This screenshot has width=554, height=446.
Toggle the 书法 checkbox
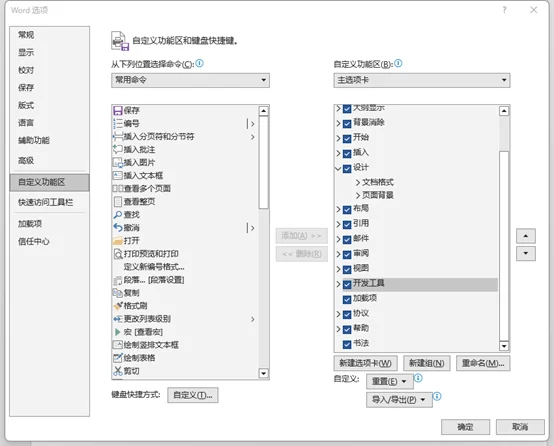(347, 345)
